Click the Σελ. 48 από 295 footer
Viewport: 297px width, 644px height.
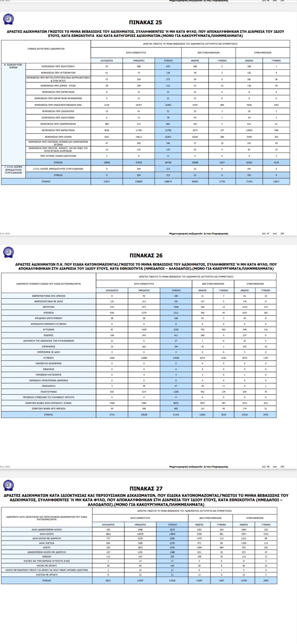[273, 467]
